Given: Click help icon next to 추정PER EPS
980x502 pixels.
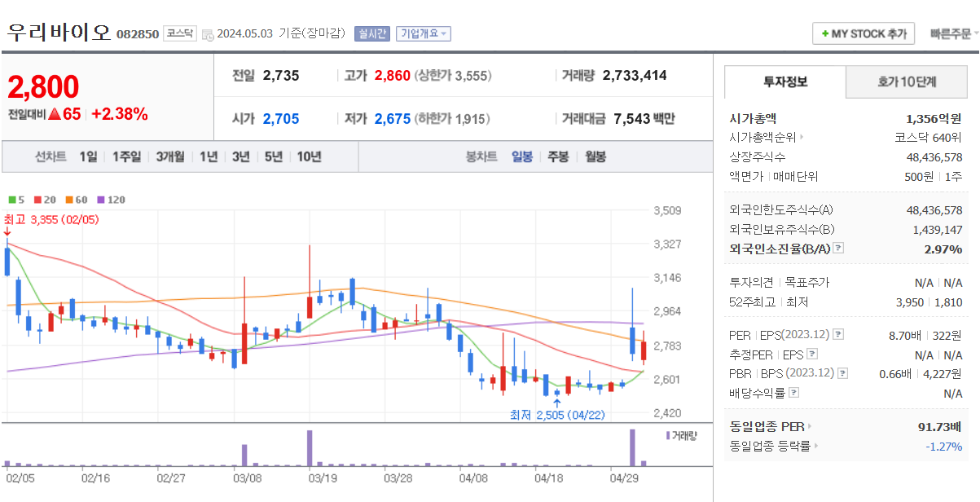Looking at the screenshot, I should click(x=811, y=354).
